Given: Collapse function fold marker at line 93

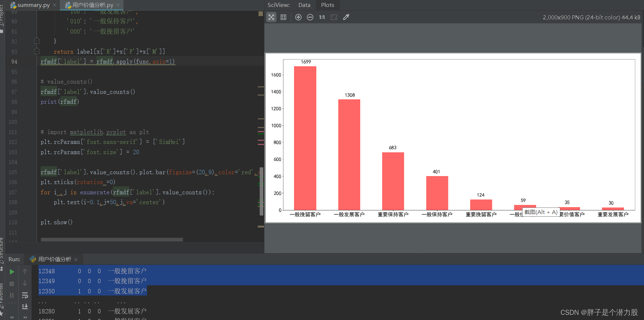Looking at the screenshot, I should (37, 51).
